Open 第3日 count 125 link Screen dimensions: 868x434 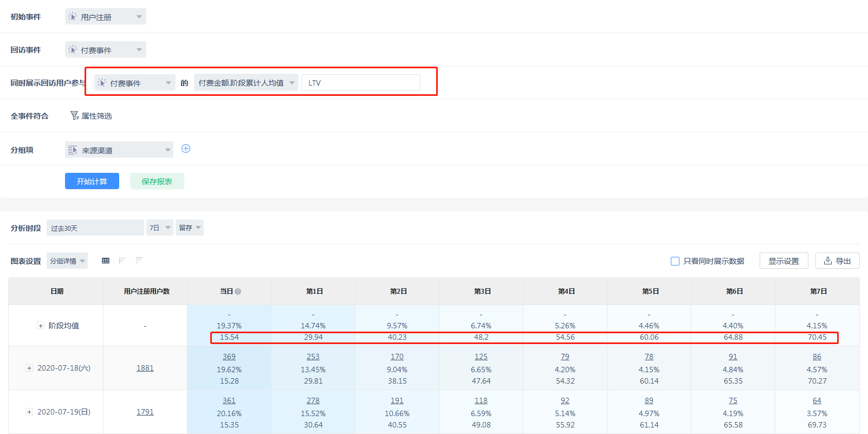(481, 357)
